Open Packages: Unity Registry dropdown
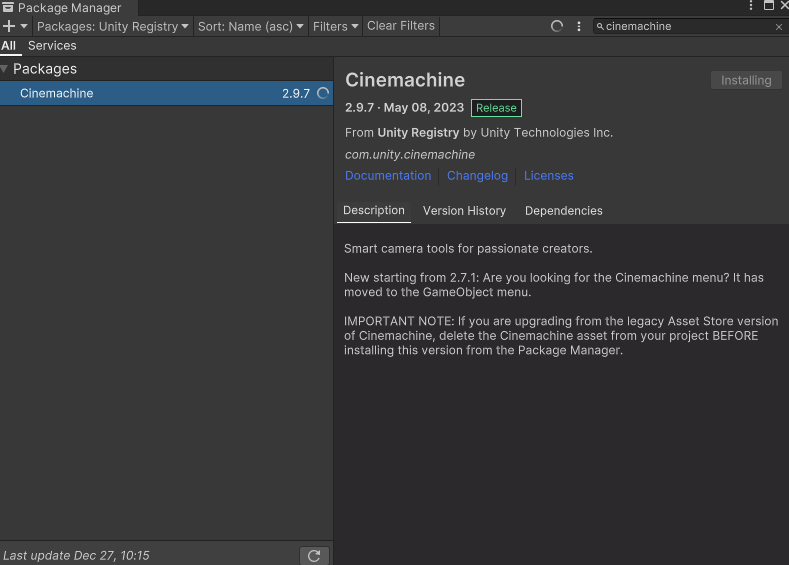The height and width of the screenshot is (565, 789). [113, 26]
